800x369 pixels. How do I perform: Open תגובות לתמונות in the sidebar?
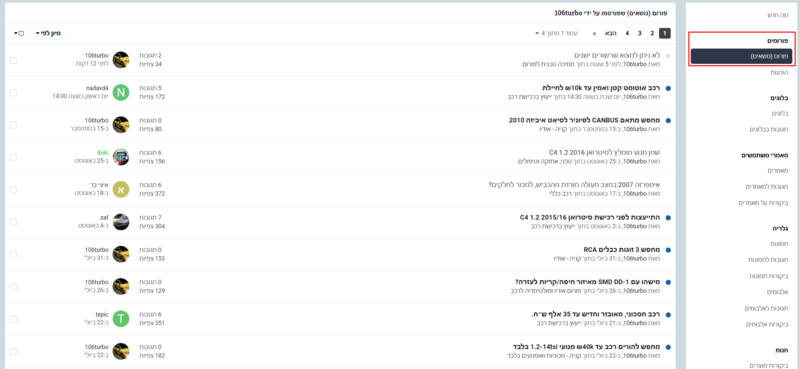769,260
